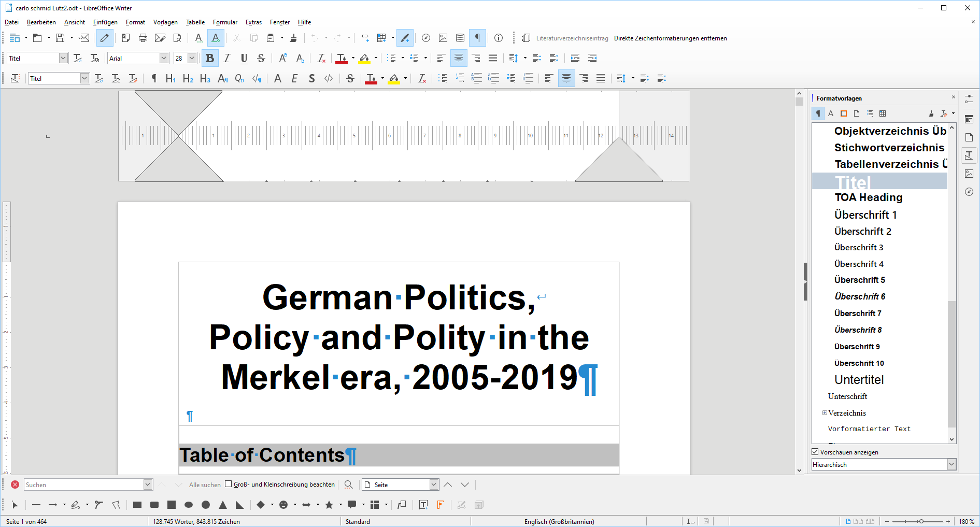Toggle bold formatting in toolbar
980x527 pixels.
pos(210,58)
